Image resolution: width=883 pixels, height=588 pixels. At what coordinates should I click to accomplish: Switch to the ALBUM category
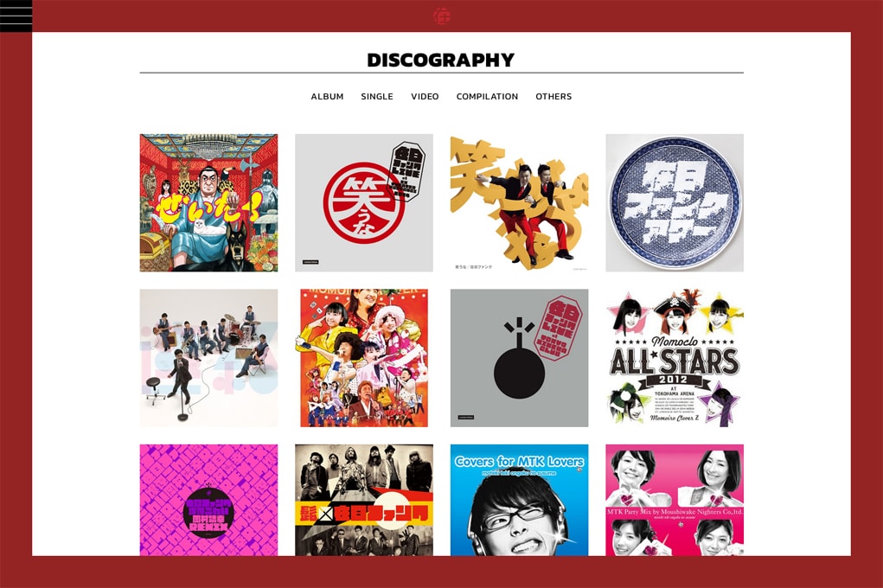tap(327, 96)
